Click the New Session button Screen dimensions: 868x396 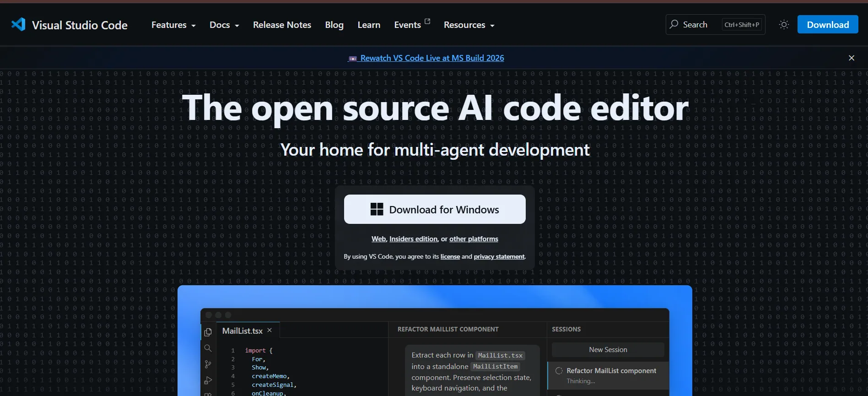click(608, 350)
